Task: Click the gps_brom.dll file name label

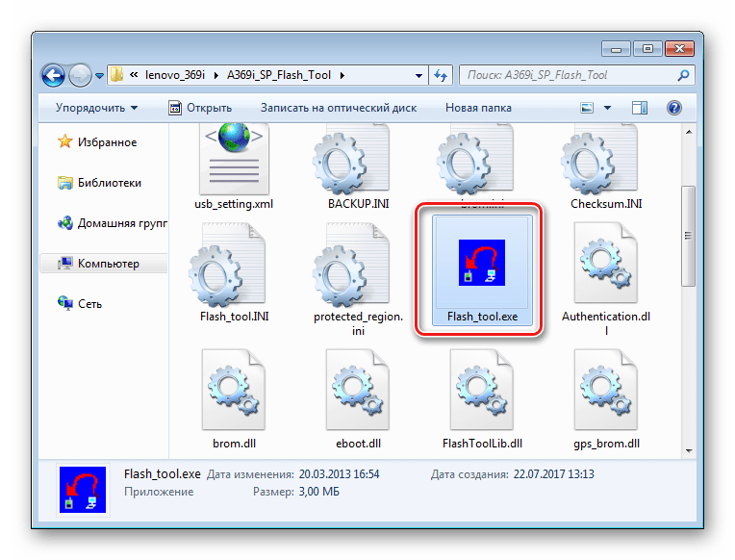Action: click(606, 444)
